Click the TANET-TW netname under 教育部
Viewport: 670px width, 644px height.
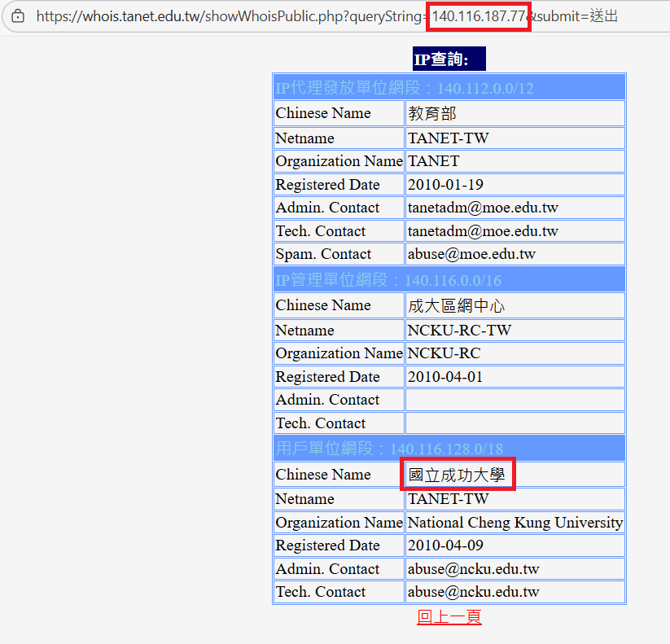tap(515, 138)
